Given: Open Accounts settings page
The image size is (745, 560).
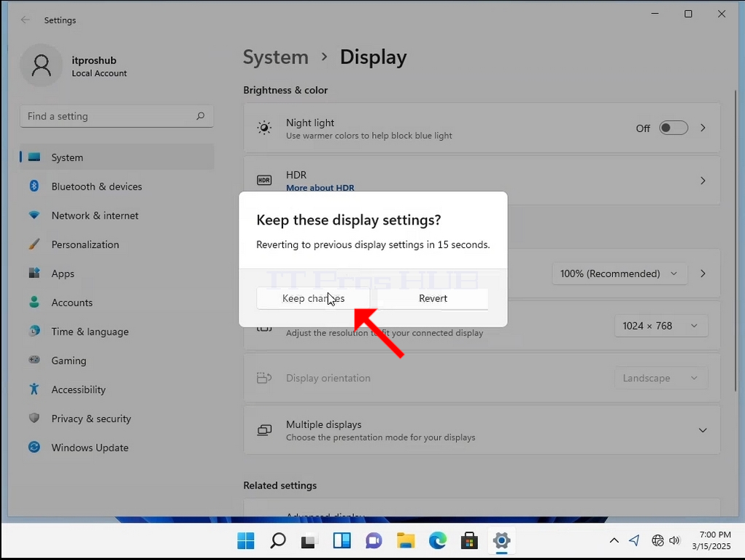Looking at the screenshot, I should [117, 302].
